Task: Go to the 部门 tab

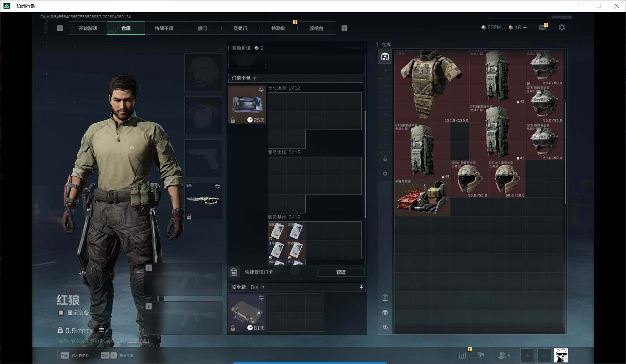Action: coord(202,28)
